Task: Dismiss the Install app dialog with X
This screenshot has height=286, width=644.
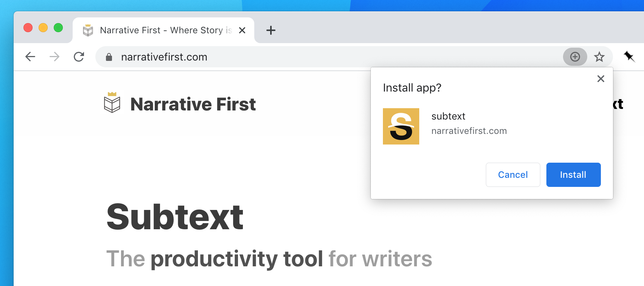Action: pyautogui.click(x=601, y=79)
